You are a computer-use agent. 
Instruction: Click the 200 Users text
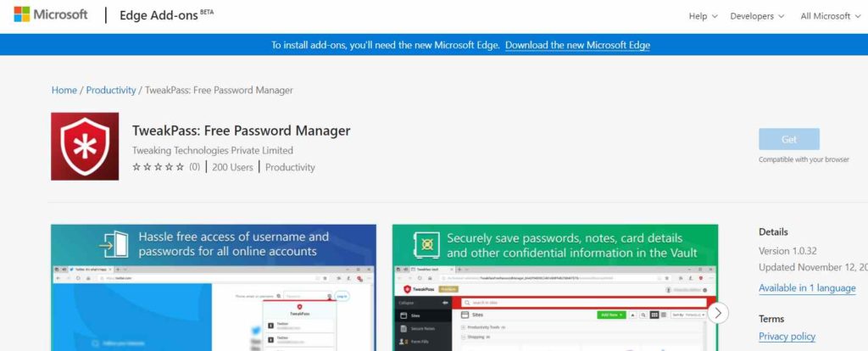click(232, 167)
